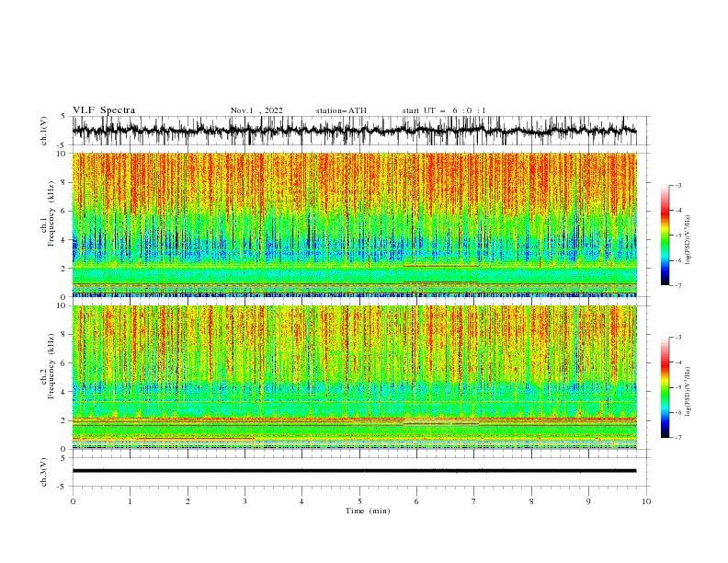728x563 pixels.
Task: Click the ch.1 colorbar "log(PSD)(V²/Hz)" label
Action: click(688, 240)
